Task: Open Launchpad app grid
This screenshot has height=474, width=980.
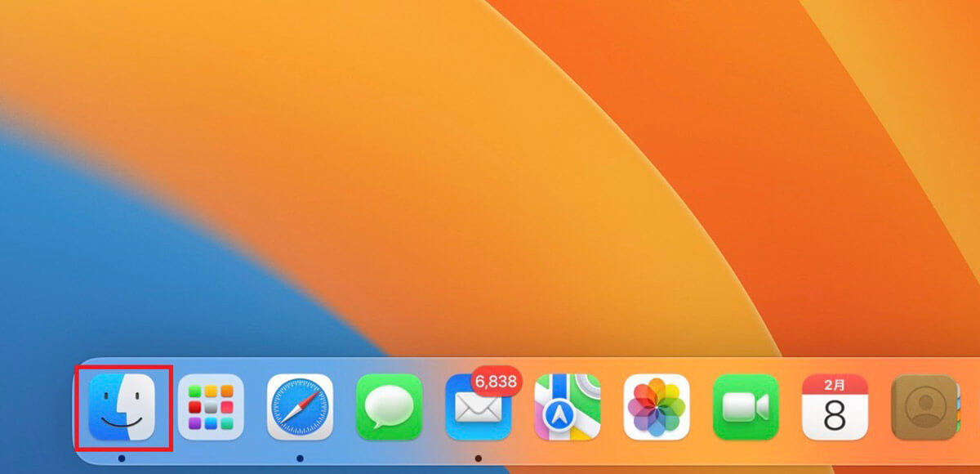Action: [211, 408]
